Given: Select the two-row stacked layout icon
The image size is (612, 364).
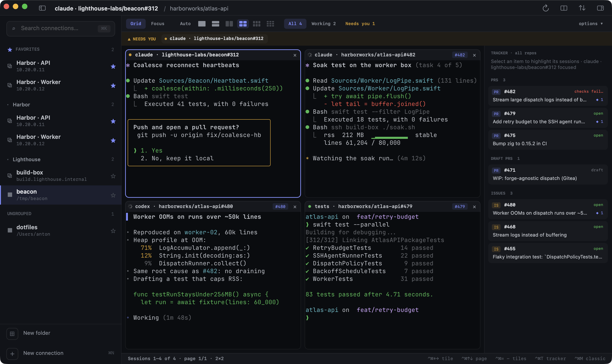Looking at the screenshot, I should 215,24.
